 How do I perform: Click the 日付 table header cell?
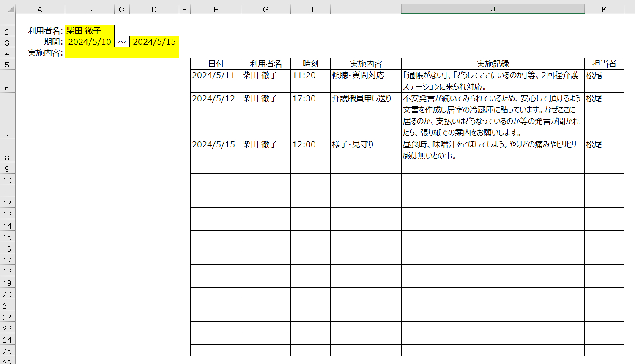click(216, 63)
